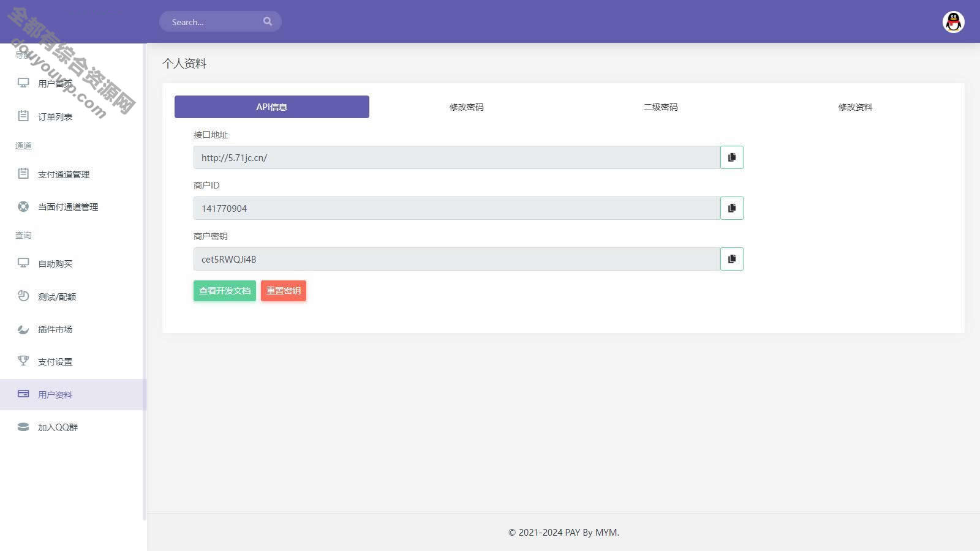Select 用户资料 menu item
This screenshot has height=551, width=980.
73,394
